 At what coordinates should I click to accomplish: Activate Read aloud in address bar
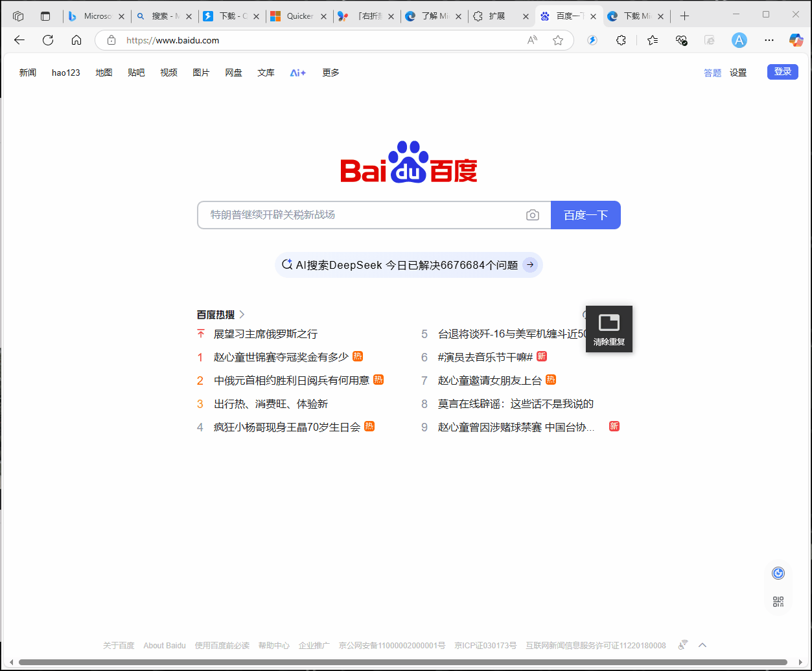click(532, 40)
